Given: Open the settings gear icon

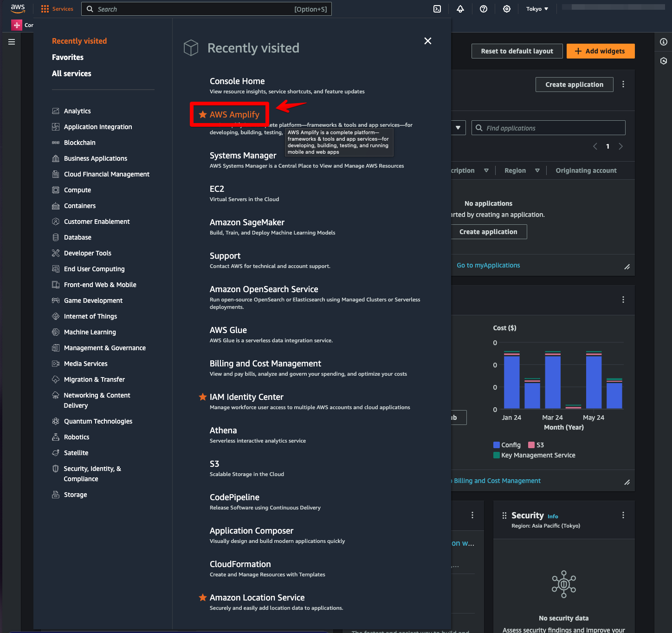Looking at the screenshot, I should (x=506, y=9).
